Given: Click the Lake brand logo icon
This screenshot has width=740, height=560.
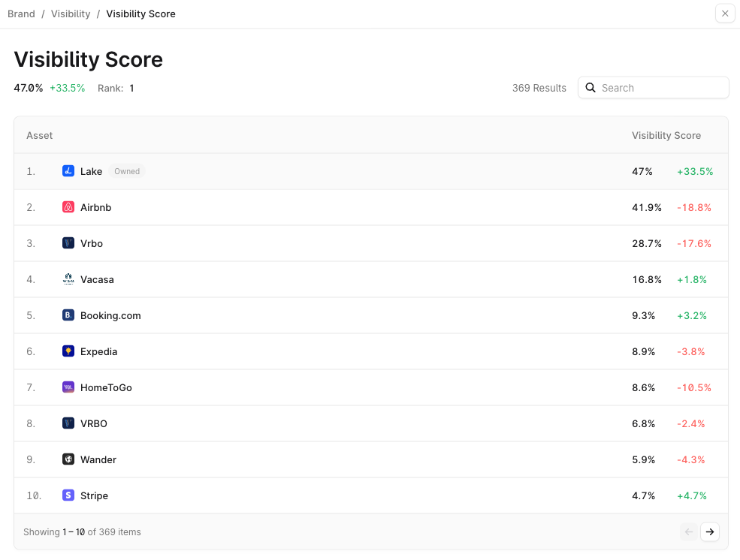Looking at the screenshot, I should click(x=68, y=171).
